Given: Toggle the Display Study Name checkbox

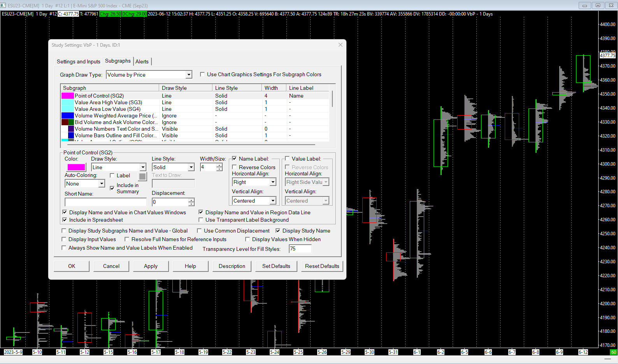Looking at the screenshot, I should click(278, 231).
